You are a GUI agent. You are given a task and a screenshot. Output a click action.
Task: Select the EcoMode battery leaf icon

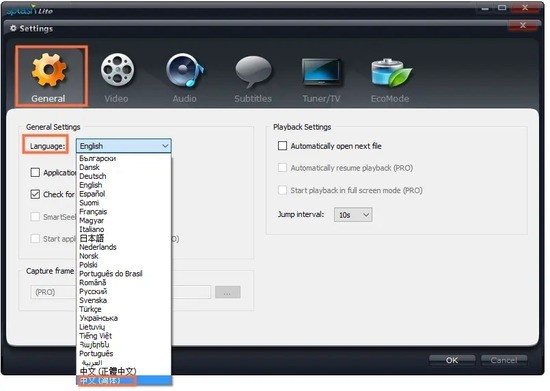tap(391, 73)
